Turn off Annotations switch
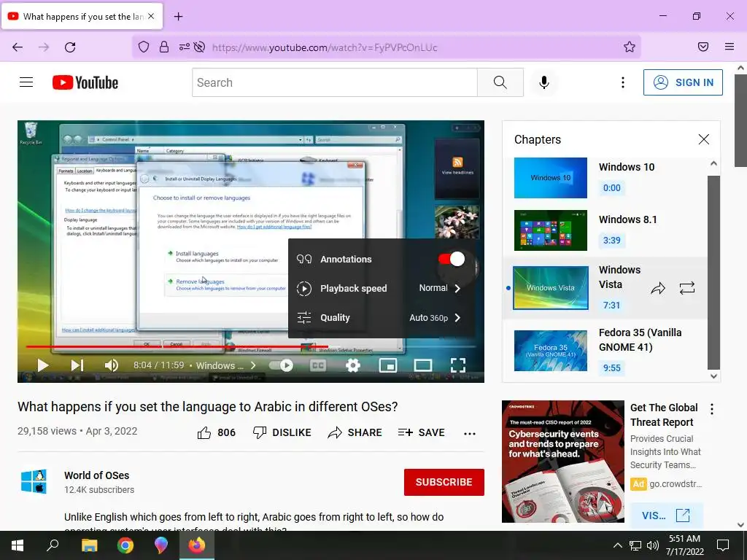The height and width of the screenshot is (560, 747). point(452,259)
